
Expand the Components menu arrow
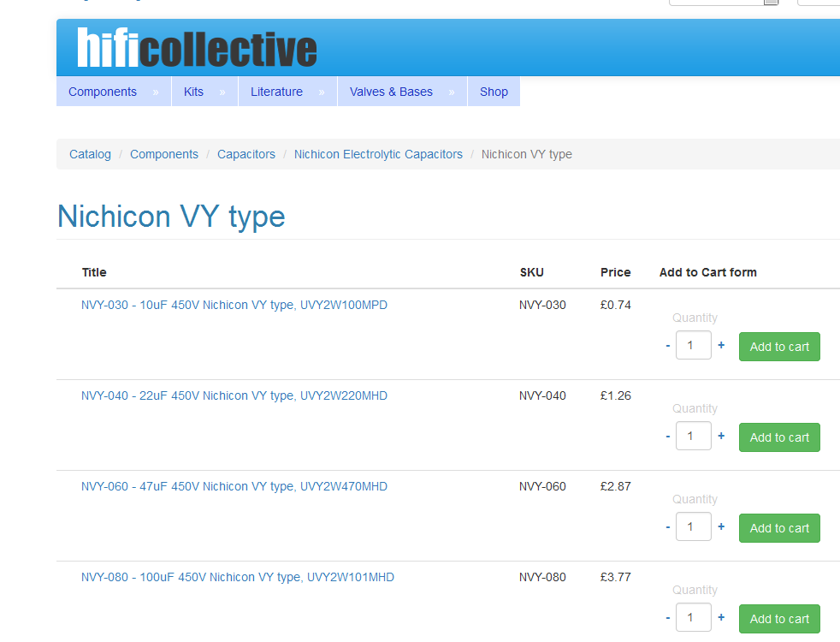click(x=156, y=92)
